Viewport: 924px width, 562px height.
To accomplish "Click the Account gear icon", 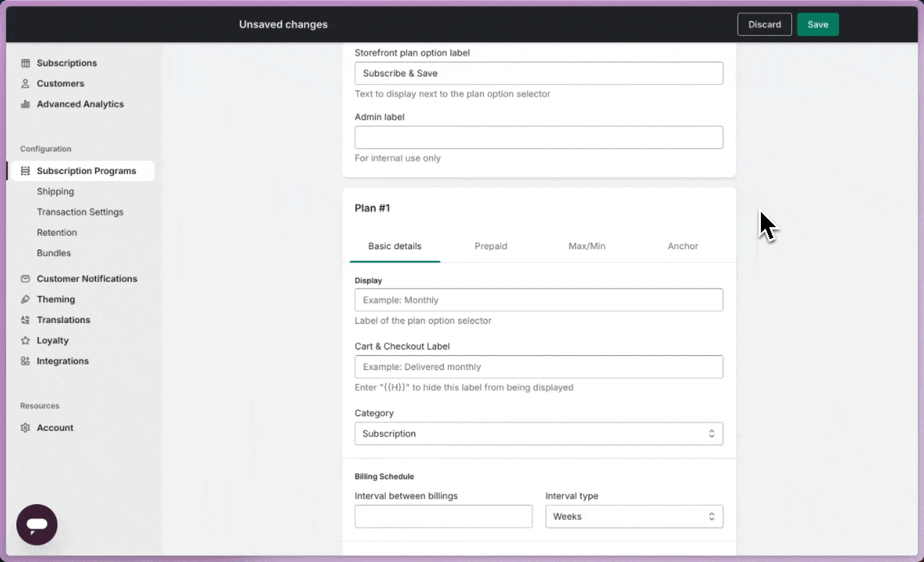I will pyautogui.click(x=25, y=428).
